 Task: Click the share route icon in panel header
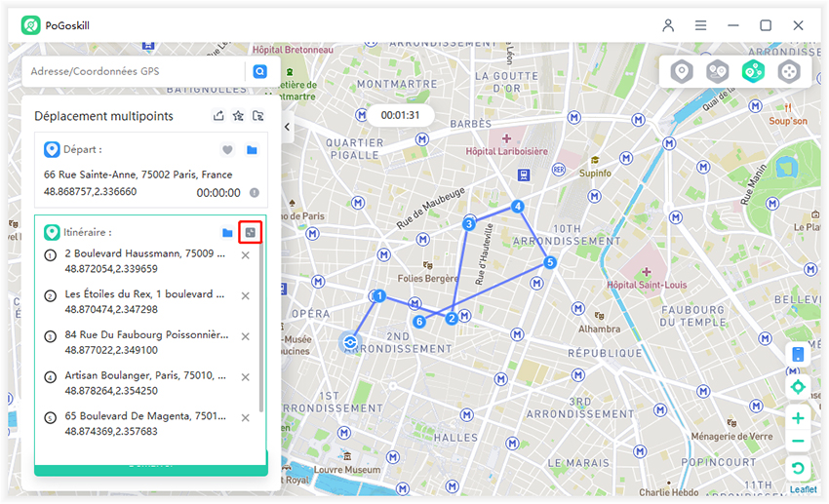click(218, 116)
